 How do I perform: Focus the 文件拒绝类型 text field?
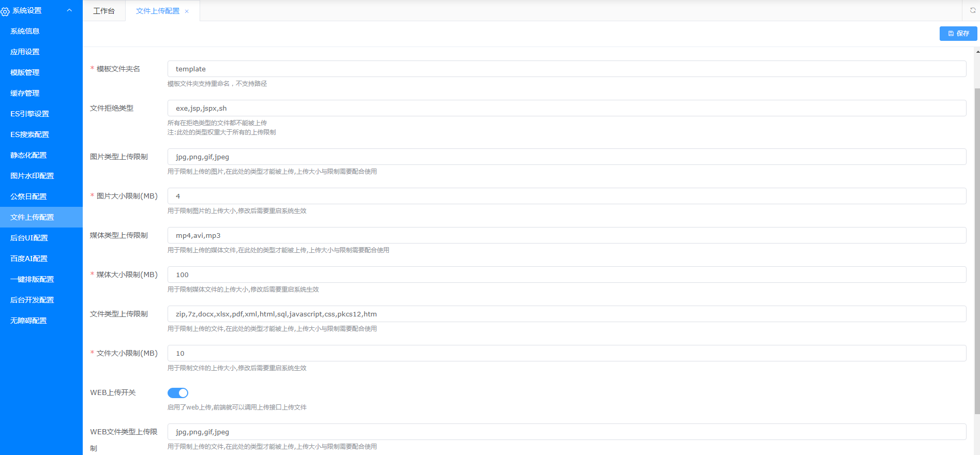[566, 108]
